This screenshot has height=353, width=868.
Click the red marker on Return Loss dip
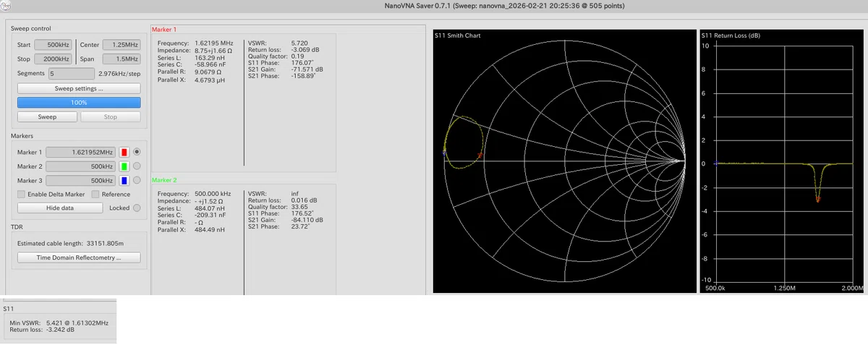(x=818, y=199)
